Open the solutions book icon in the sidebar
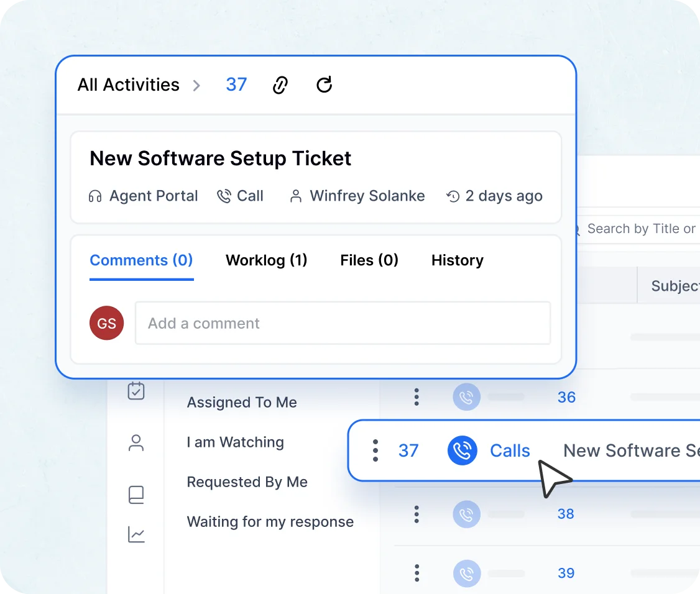Screen dimensions: 700x594 coord(136,495)
